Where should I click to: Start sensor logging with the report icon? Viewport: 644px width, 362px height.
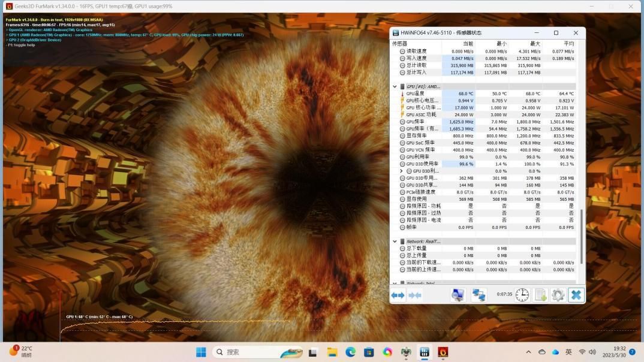(540, 295)
